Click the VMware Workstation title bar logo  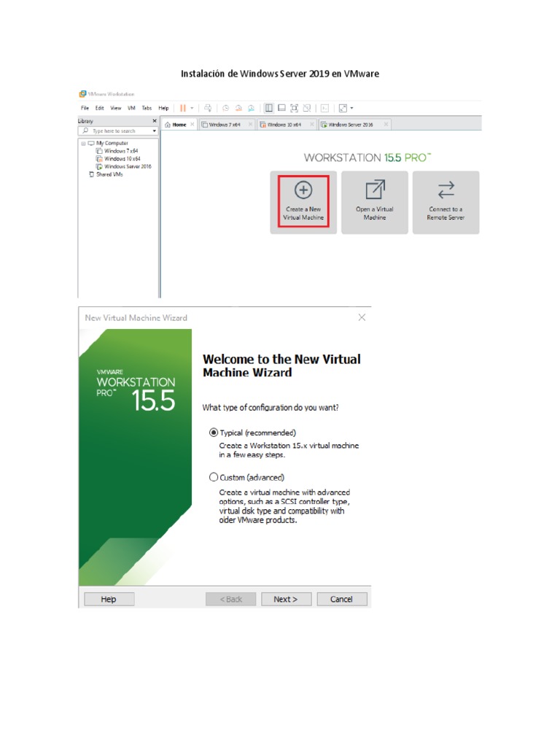tap(82, 94)
